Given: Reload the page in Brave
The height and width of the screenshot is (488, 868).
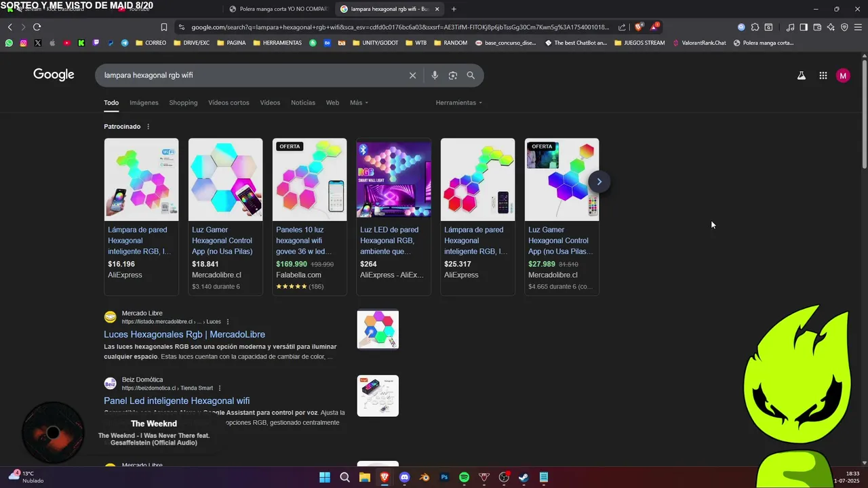Looking at the screenshot, I should tap(37, 27).
